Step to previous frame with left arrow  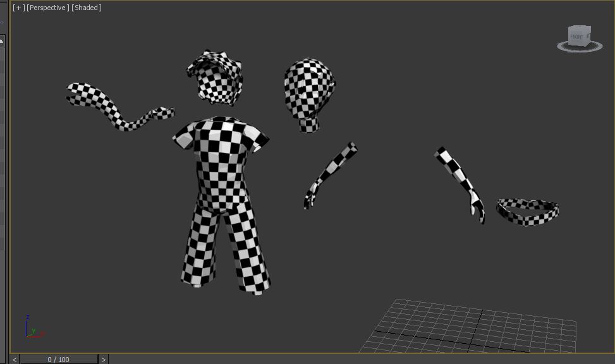tap(15, 360)
